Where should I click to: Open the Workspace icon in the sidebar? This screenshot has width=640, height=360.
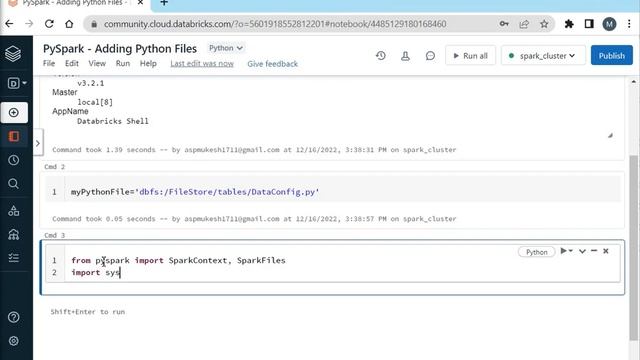14,136
